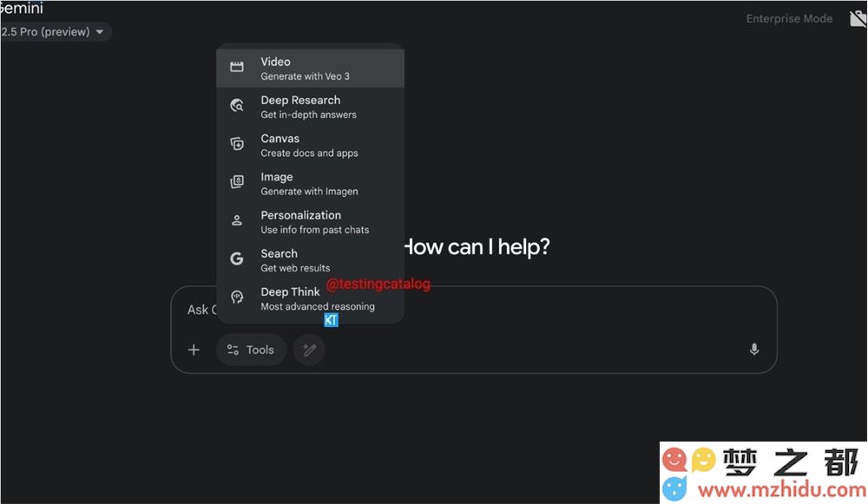Select Search to get web results

[x=310, y=260]
